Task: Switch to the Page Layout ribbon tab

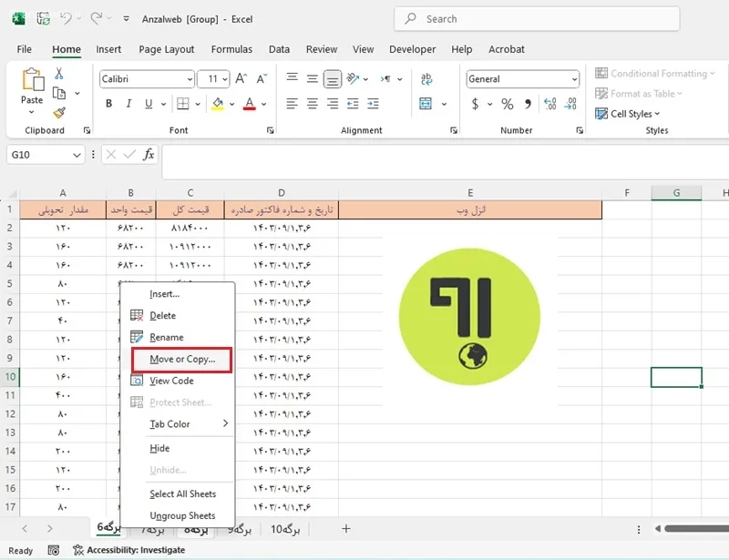Action: coord(167,49)
